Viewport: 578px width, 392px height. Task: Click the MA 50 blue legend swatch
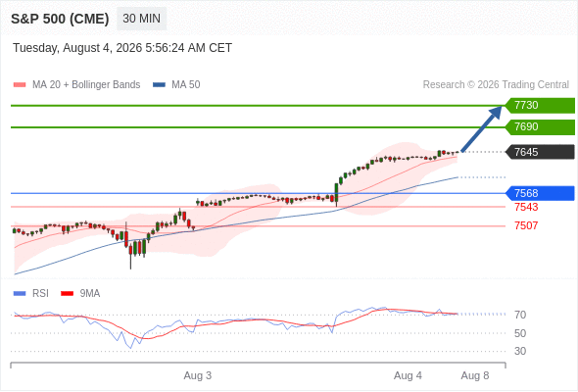click(x=159, y=85)
